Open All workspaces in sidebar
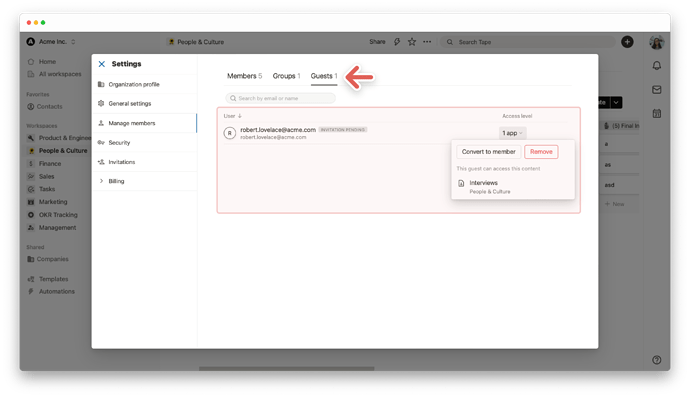The width and height of the screenshot is (690, 396). [x=55, y=74]
